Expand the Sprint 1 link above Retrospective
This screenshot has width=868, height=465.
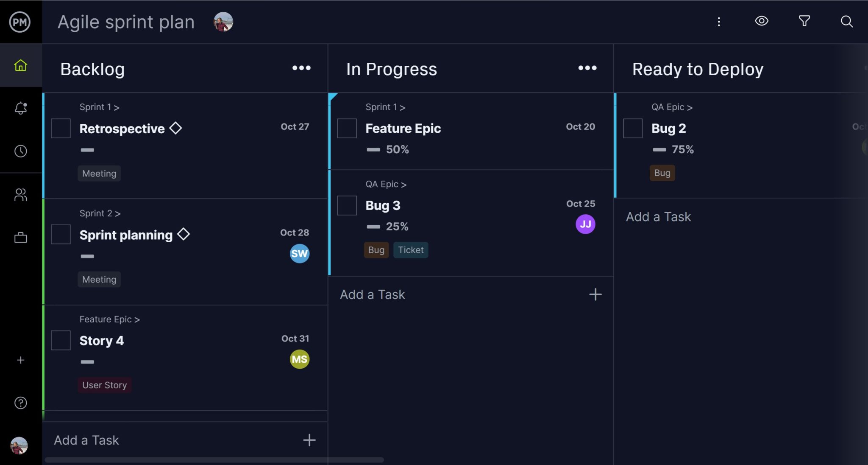[98, 107]
